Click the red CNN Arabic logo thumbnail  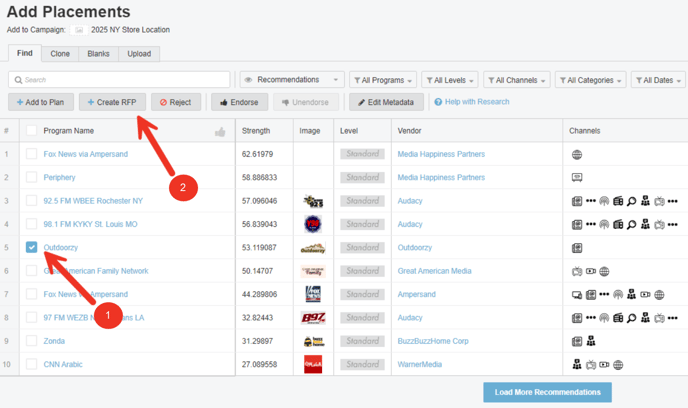coord(313,364)
